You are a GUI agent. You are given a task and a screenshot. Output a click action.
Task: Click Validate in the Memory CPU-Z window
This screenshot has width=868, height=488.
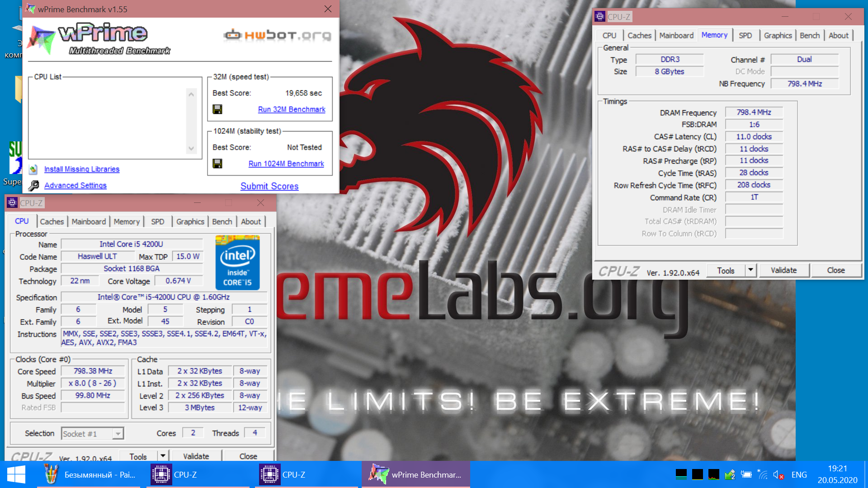click(784, 270)
